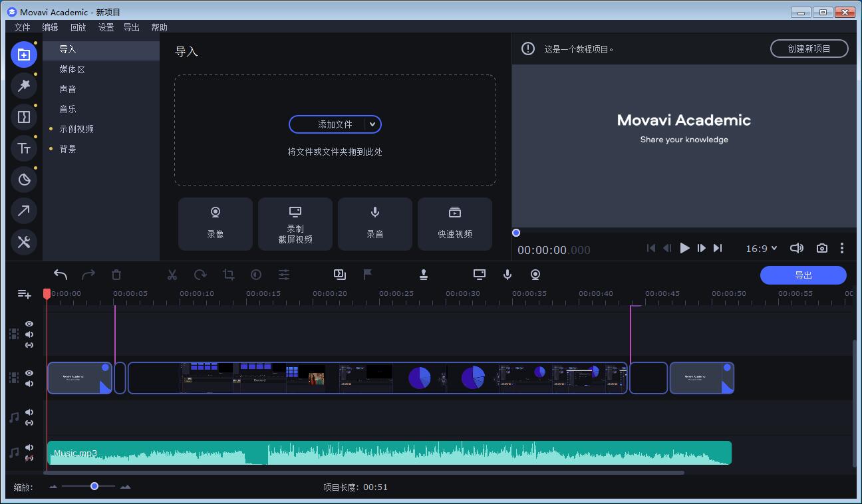
Task: Open the preview more options menu
Action: point(842,248)
